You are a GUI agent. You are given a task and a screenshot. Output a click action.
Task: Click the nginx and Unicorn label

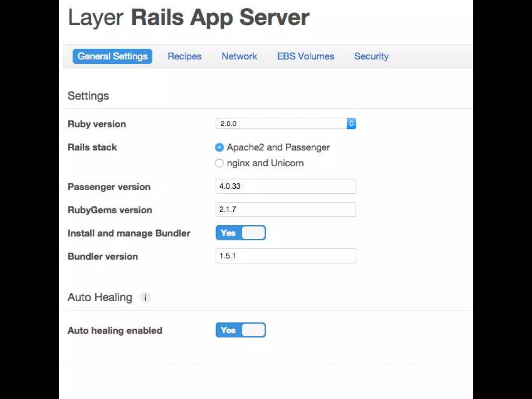coord(265,163)
